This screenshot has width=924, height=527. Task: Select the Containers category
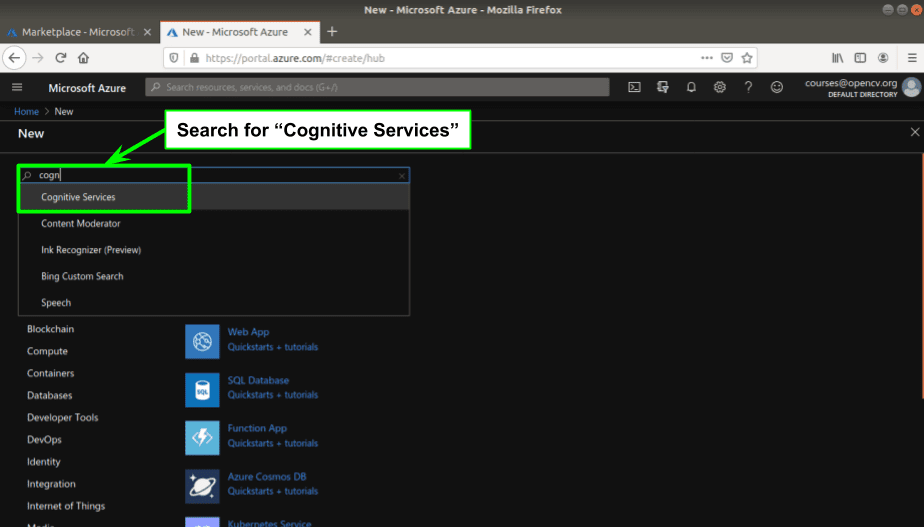(51, 373)
